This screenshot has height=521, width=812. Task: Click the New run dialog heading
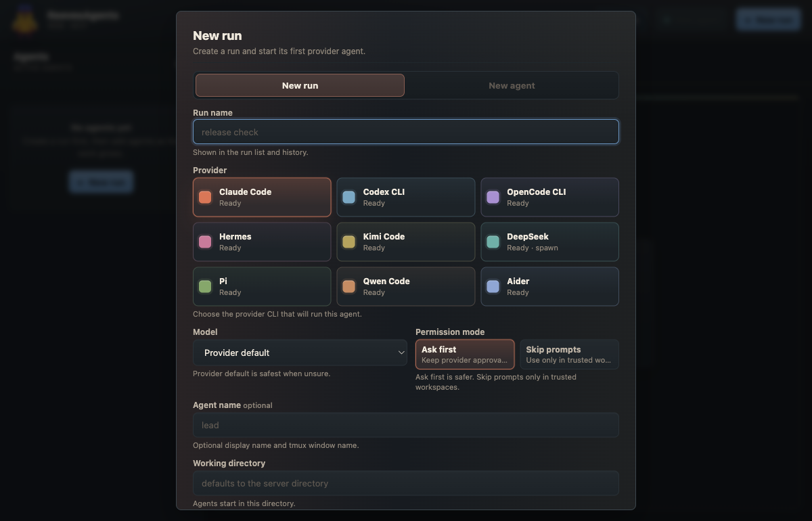click(x=217, y=36)
